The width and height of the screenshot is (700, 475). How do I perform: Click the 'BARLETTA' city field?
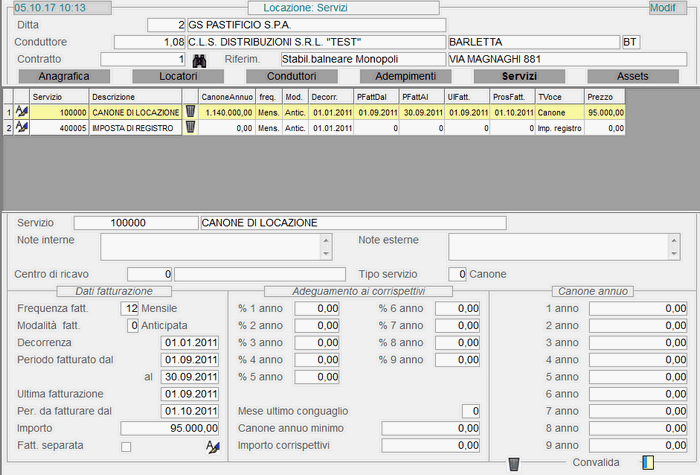click(x=533, y=42)
